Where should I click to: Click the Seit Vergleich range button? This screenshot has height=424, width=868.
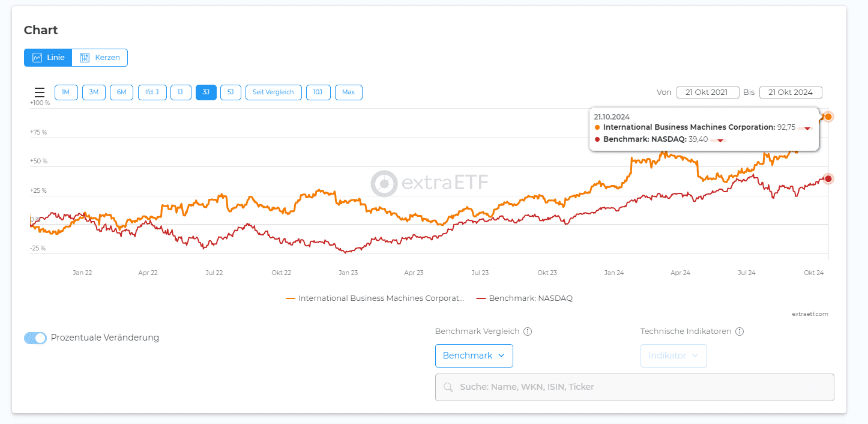click(273, 92)
